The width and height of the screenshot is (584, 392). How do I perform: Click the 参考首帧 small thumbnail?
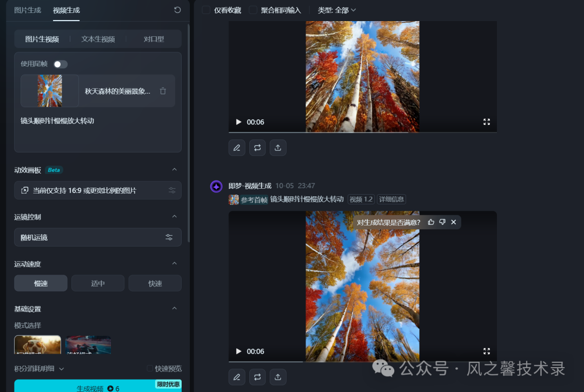(x=234, y=200)
